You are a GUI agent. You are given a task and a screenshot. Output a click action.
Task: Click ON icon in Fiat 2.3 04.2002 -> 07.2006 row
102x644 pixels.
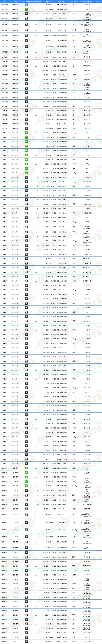click(x=26, y=281)
